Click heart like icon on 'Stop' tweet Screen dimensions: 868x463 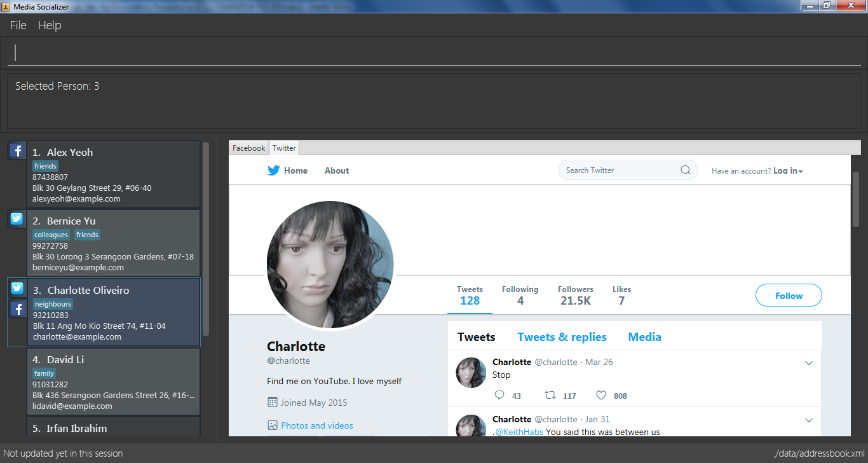tap(601, 395)
